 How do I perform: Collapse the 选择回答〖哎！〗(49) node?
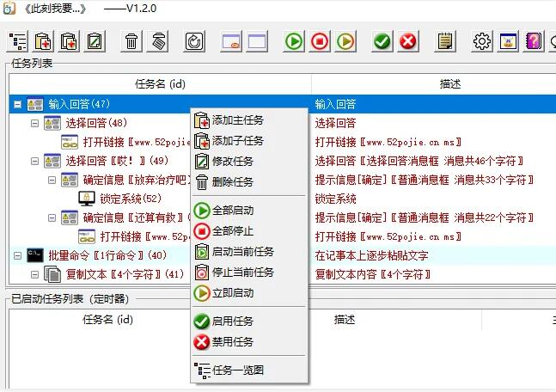pyautogui.click(x=35, y=161)
